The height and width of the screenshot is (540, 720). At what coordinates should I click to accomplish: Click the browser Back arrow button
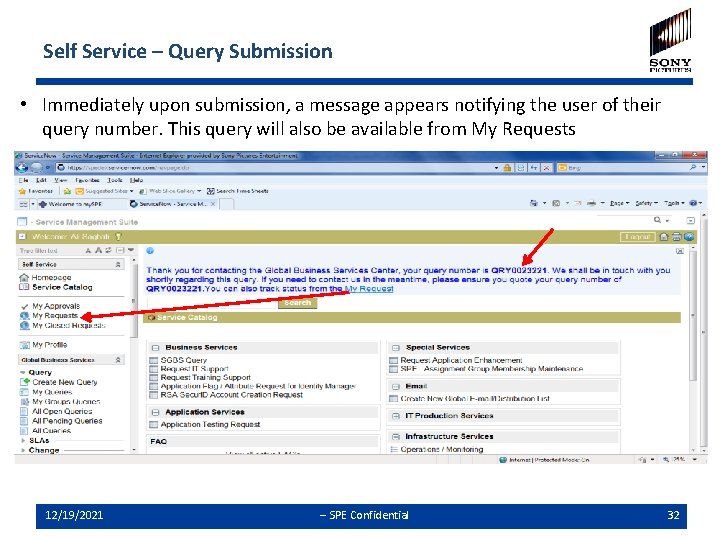21,168
